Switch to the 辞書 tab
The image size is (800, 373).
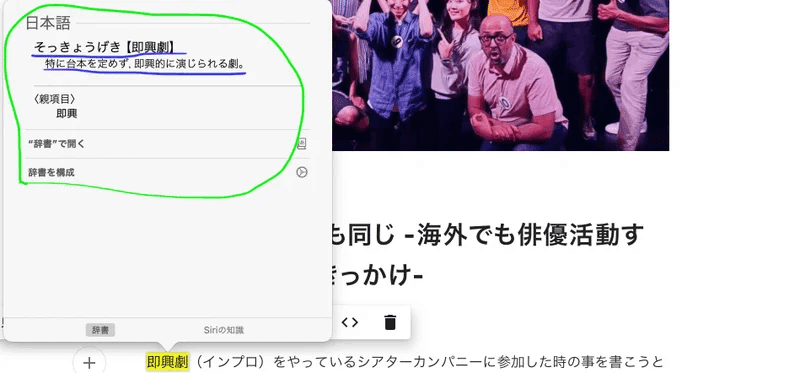(100, 330)
